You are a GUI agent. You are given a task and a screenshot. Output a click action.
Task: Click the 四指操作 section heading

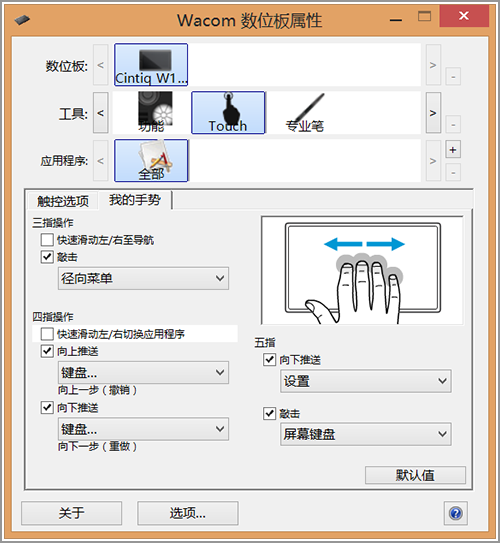tap(53, 317)
